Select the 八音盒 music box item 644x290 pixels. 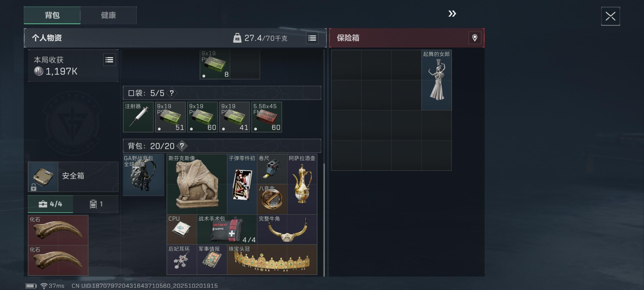[x=272, y=199]
